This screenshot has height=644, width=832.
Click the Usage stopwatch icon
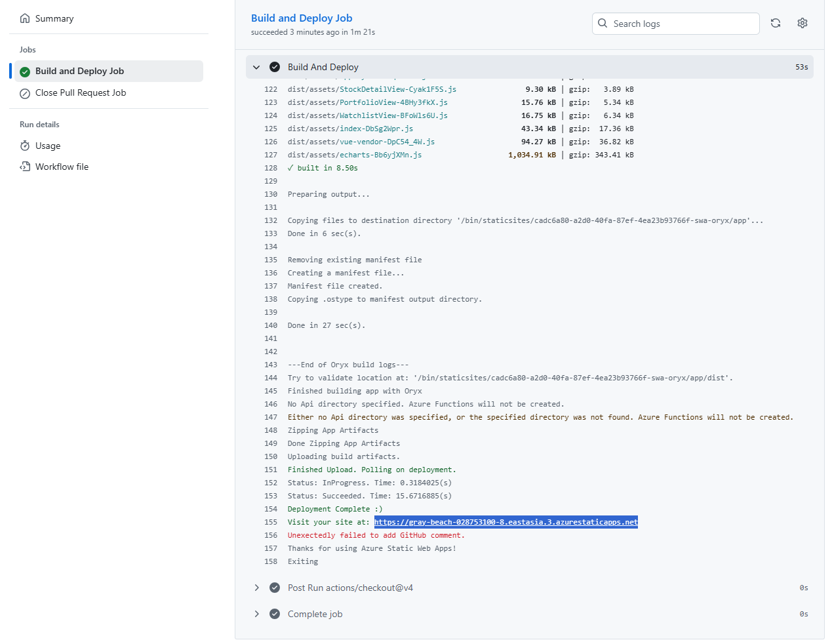pyautogui.click(x=25, y=146)
